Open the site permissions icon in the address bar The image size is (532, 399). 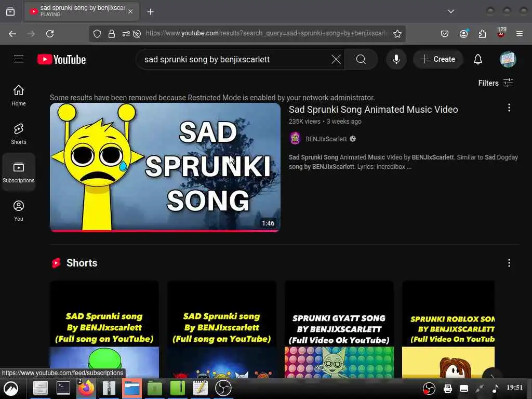point(126,34)
